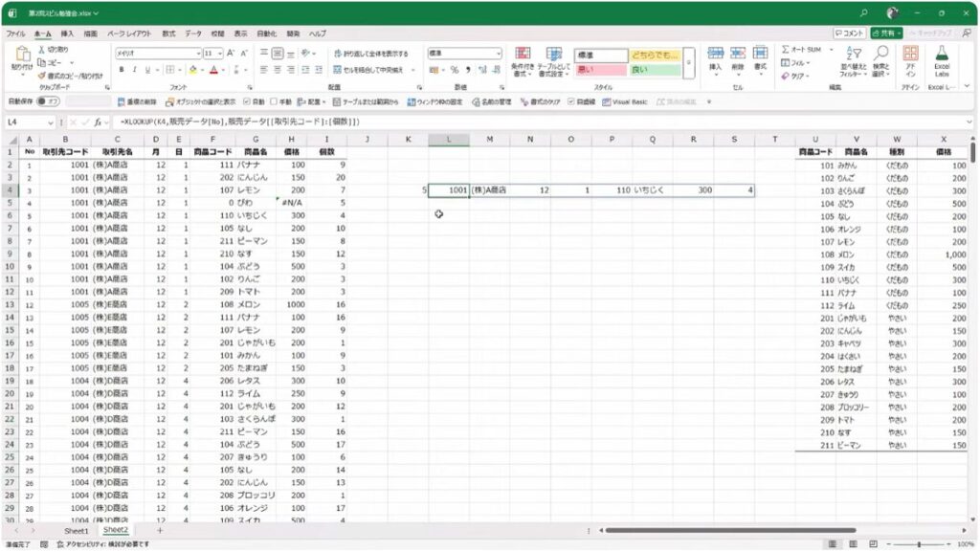Toggle the AutoSave (自動保存) switch
980x552 pixels.
click(x=48, y=101)
